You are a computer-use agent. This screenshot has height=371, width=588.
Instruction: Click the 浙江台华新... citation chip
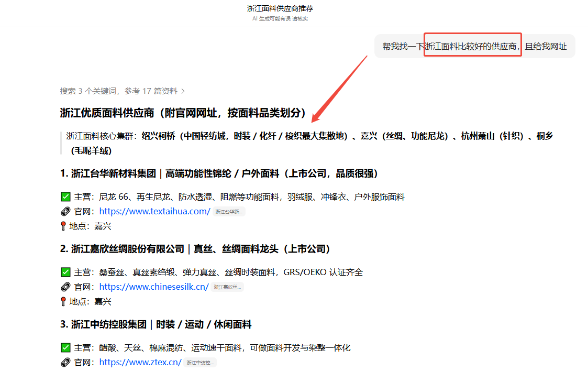click(x=229, y=212)
